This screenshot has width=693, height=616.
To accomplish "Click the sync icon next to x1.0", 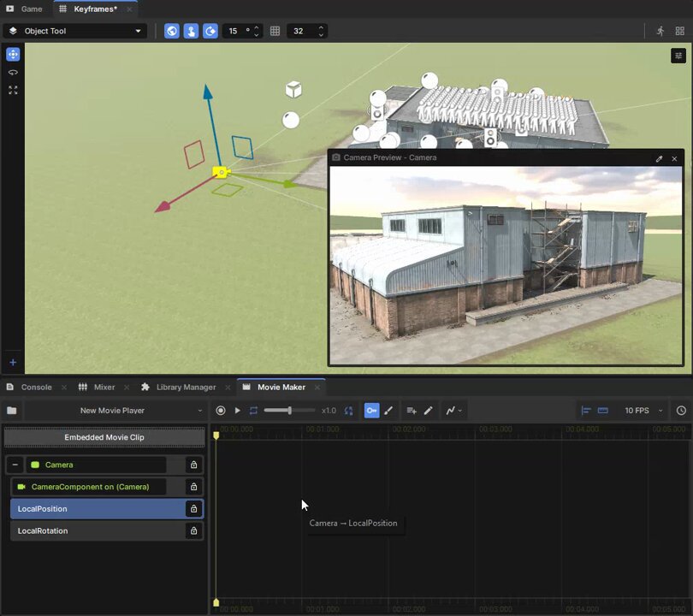I will [349, 411].
